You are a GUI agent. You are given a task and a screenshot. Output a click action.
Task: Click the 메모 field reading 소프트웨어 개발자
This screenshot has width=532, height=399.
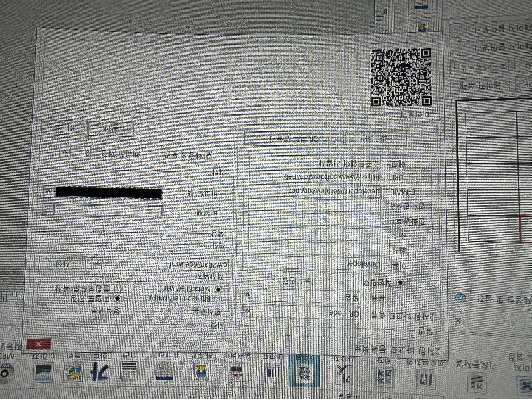315,162
